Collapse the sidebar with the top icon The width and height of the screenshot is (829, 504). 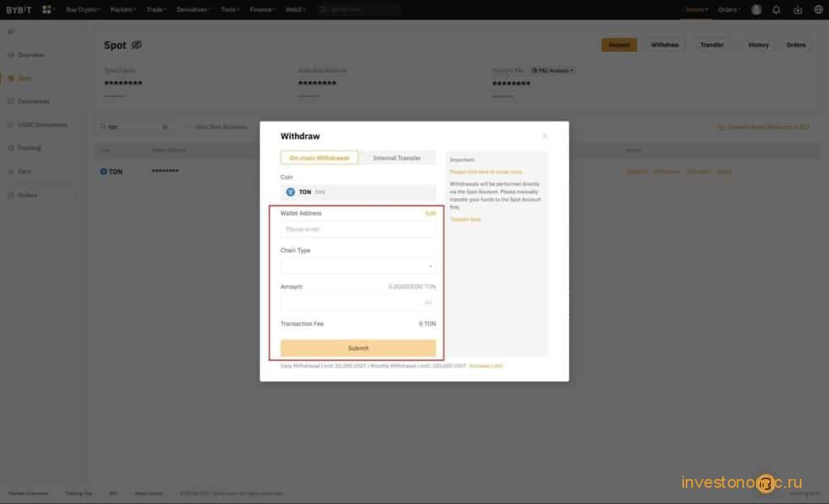click(11, 32)
